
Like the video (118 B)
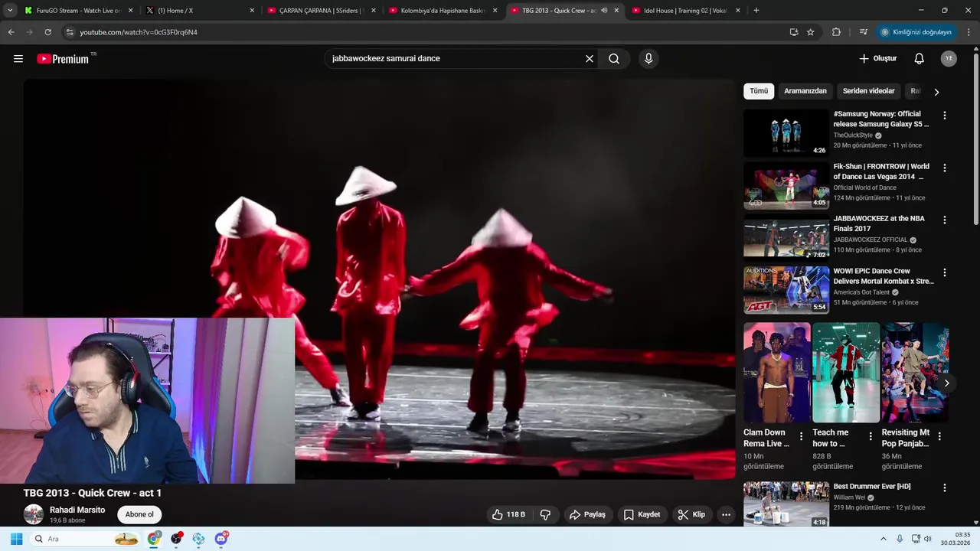(x=509, y=515)
